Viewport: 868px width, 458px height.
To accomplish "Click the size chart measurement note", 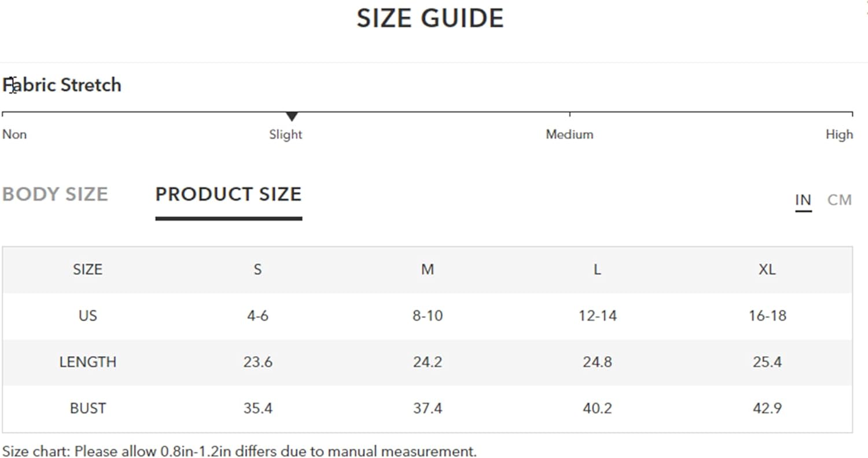I will point(240,451).
